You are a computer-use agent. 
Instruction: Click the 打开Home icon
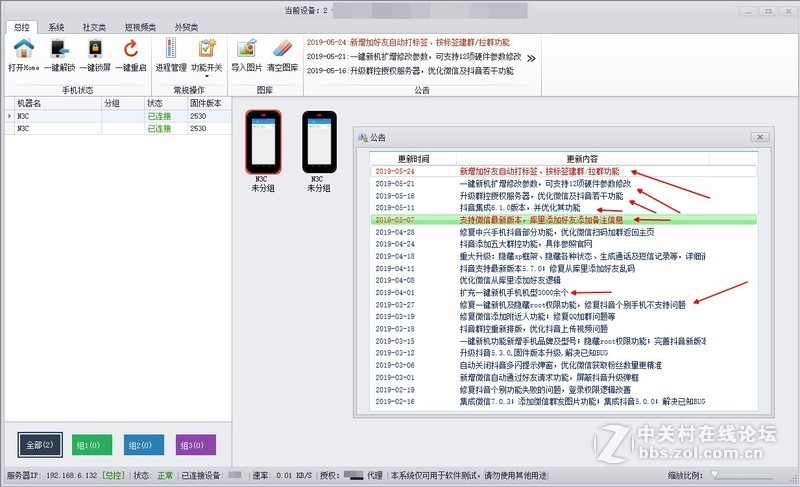coord(23,49)
